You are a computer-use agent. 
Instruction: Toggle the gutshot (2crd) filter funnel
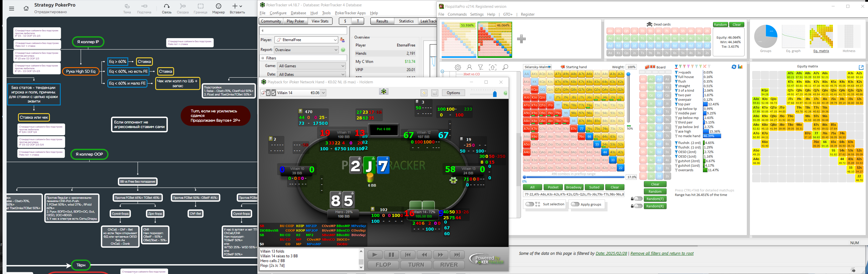(676, 161)
